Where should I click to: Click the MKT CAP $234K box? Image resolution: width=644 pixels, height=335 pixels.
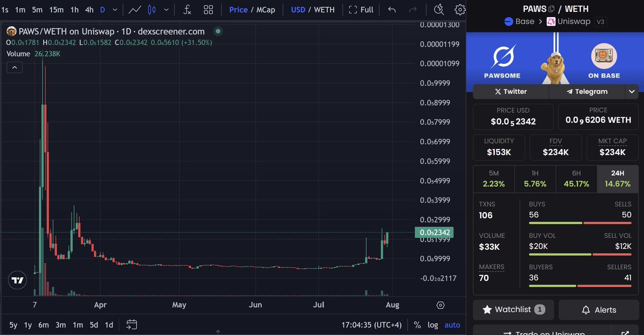tap(612, 147)
